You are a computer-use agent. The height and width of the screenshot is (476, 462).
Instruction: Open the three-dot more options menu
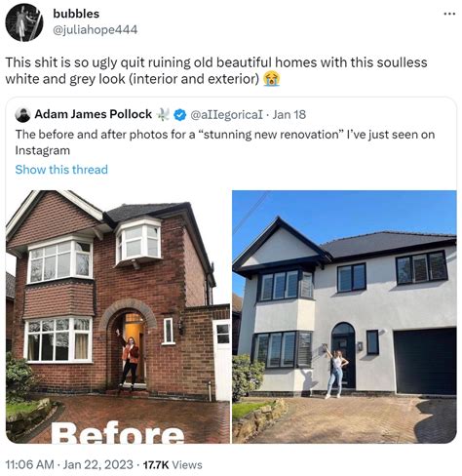449,14
